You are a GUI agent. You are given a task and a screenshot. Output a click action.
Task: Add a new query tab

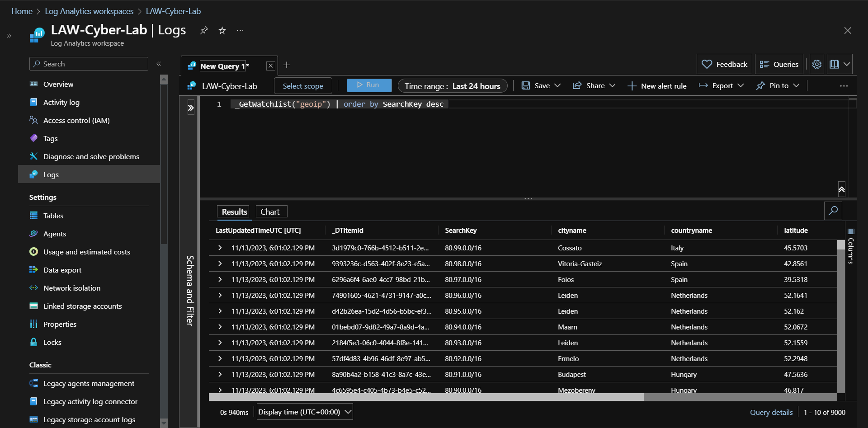[287, 65]
